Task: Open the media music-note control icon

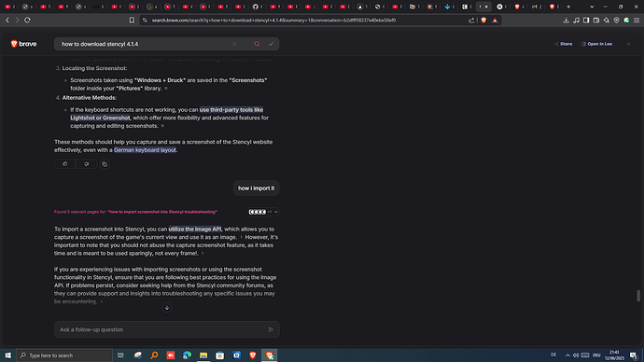Action: (x=576, y=21)
